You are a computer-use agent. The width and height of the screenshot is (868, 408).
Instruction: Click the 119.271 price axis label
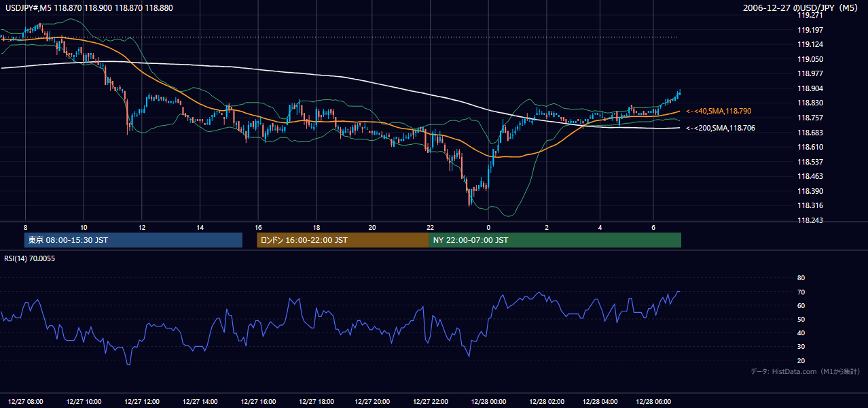(x=810, y=15)
